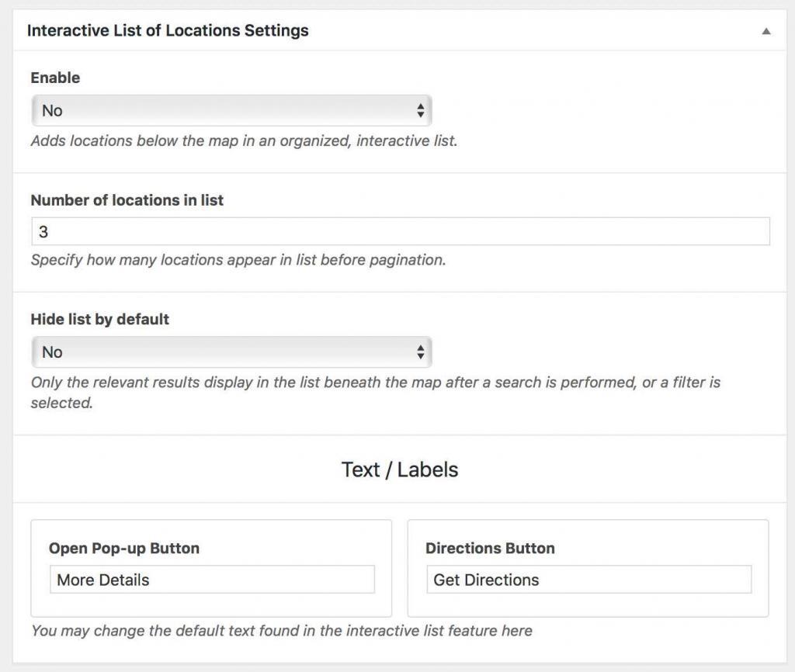This screenshot has width=795, height=672.
Task: Click the Text / Labels section heading
Action: 399,469
